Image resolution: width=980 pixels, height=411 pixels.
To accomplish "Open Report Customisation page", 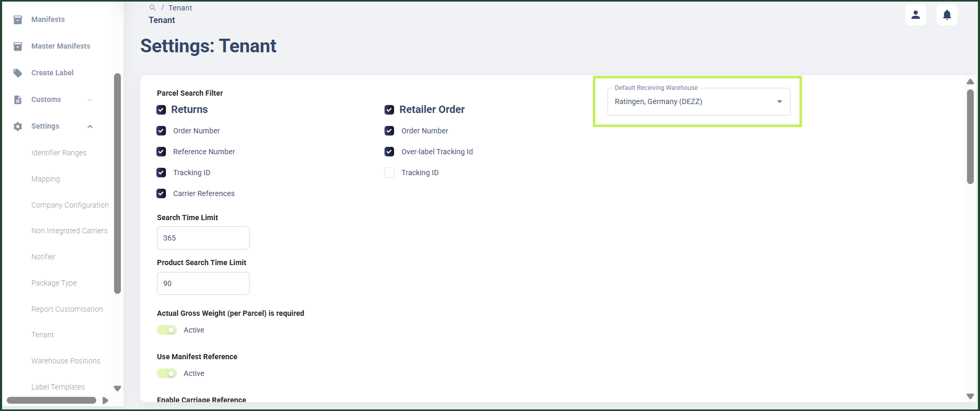I will coord(67,309).
